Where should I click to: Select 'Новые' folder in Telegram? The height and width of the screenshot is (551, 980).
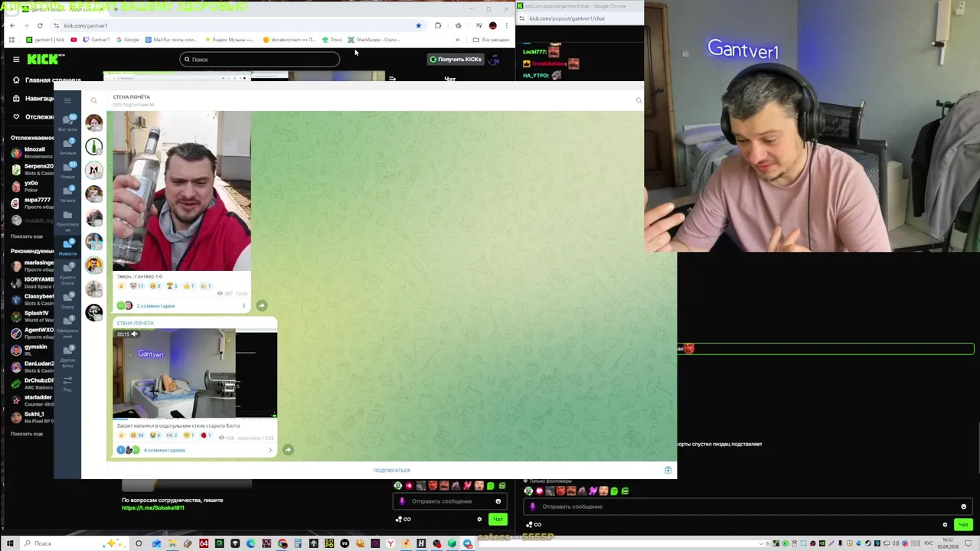[x=67, y=170]
